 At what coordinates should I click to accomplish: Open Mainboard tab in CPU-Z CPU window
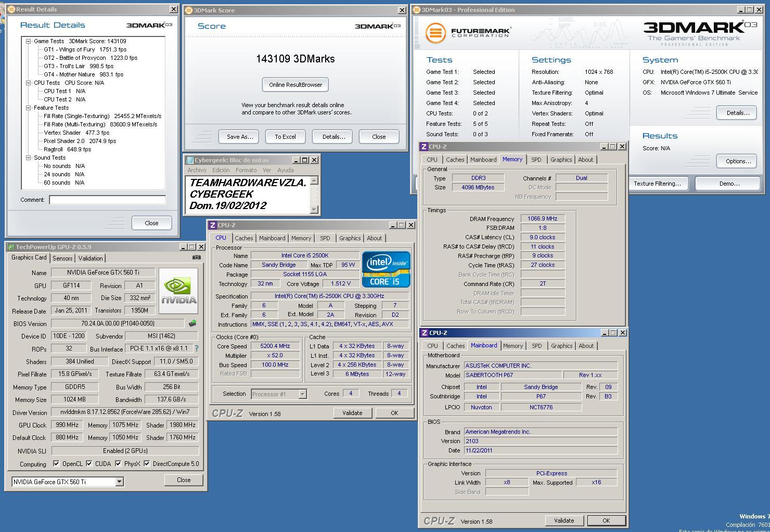(272, 238)
